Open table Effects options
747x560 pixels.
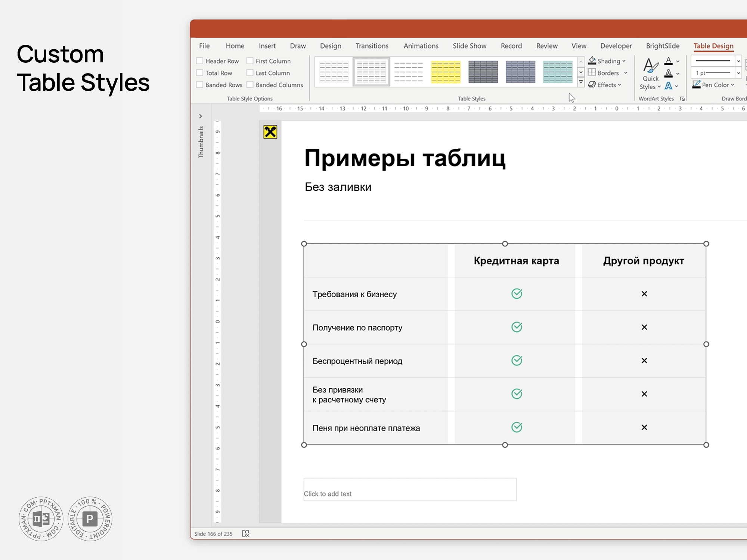tap(604, 85)
